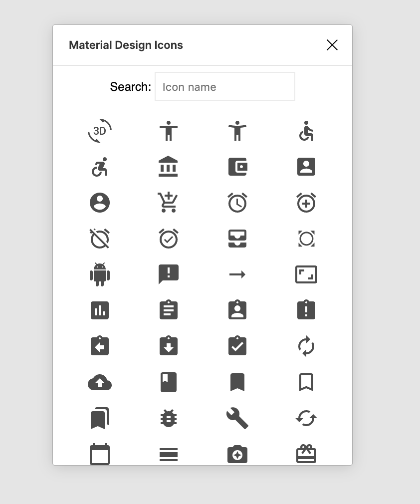Choose the announcement speech bubble icon
The height and width of the screenshot is (504, 420).
click(169, 274)
